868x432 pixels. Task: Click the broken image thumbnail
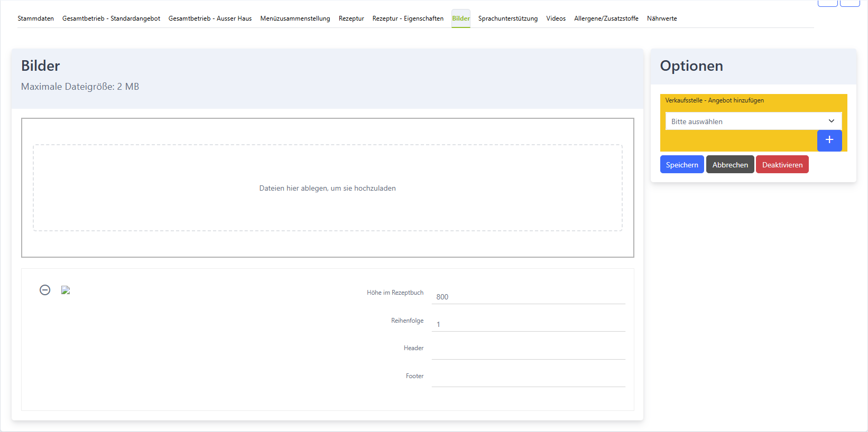click(66, 290)
